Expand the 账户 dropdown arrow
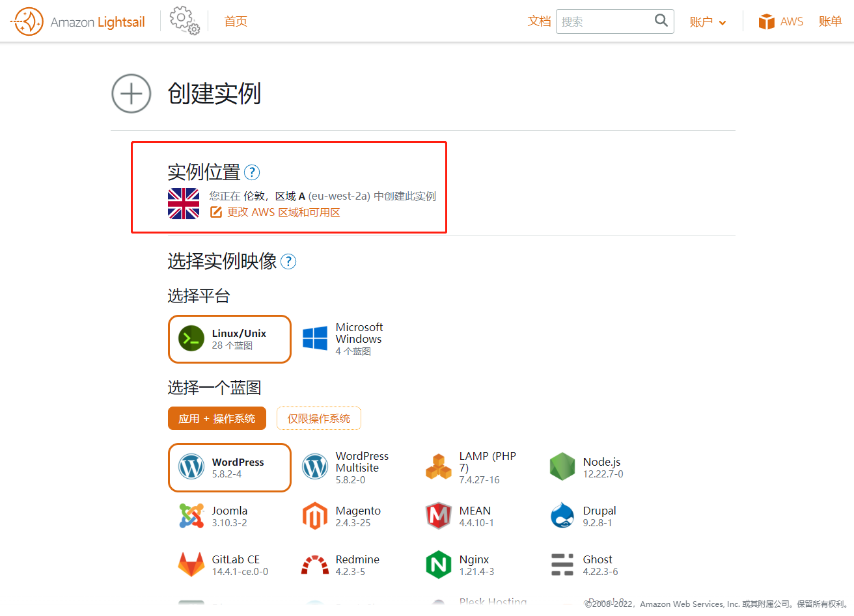The height and width of the screenshot is (616, 854). pos(723,23)
